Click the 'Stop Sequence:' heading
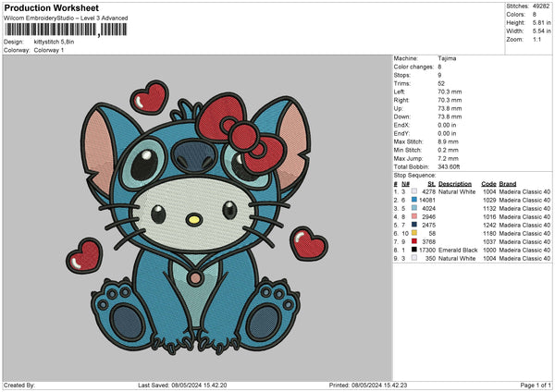This screenshot has width=555, height=392. point(414,176)
